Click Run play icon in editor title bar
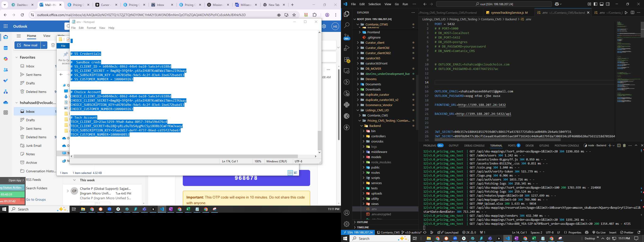The image size is (644, 242). tap(626, 13)
